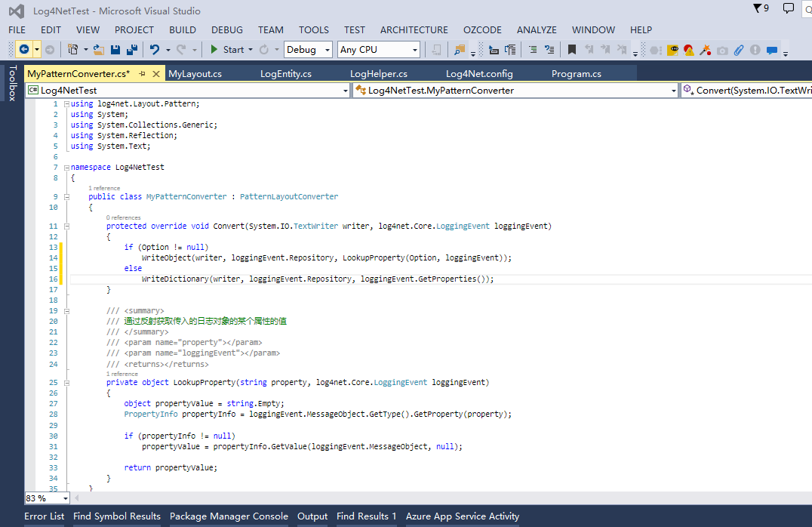Open the Log4NetTest project navigation dropdown
This screenshot has height=527, width=812.
click(x=188, y=91)
